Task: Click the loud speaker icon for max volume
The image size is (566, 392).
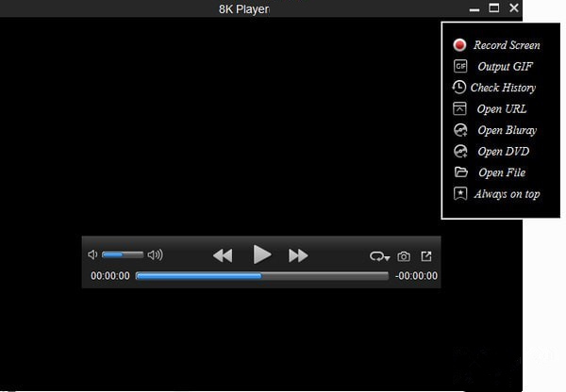Action: click(156, 254)
